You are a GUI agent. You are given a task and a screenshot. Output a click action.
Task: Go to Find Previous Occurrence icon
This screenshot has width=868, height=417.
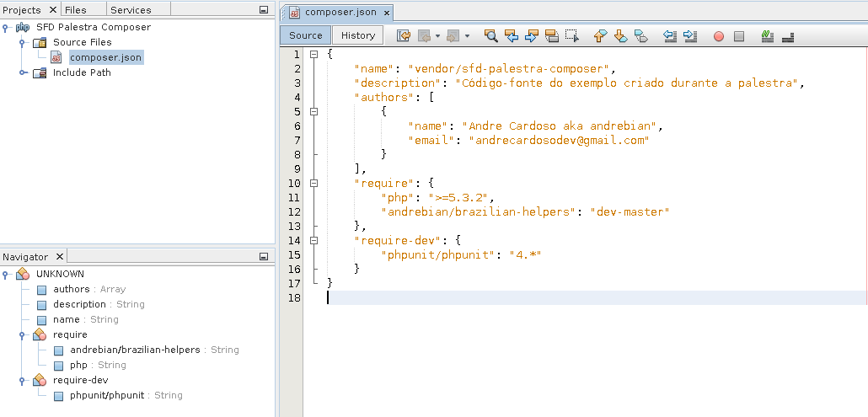pyautogui.click(x=512, y=36)
